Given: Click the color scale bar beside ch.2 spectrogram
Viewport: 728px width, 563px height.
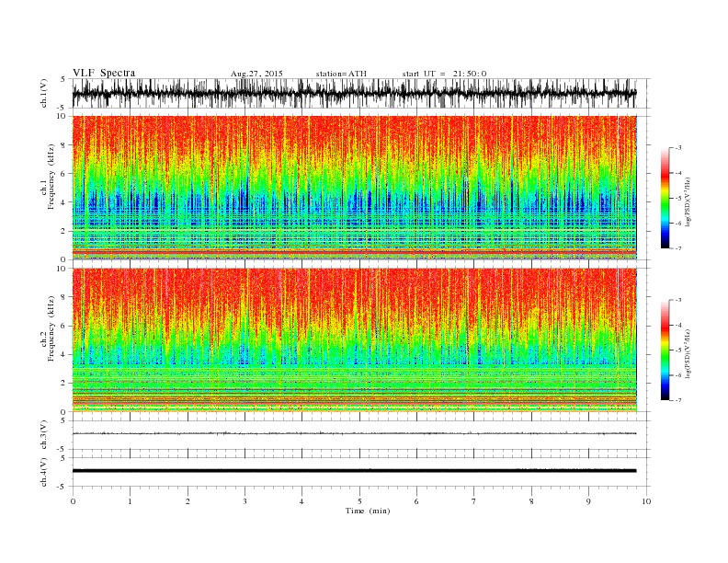Looking at the screenshot, I should coord(665,350).
